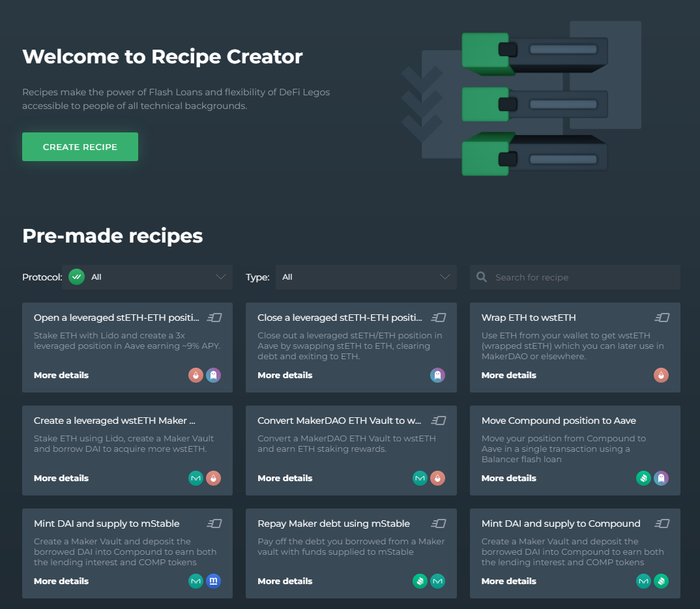This screenshot has height=609, width=700.
Task: Select the Repay Maker debt using mStable title
Action: (x=333, y=523)
